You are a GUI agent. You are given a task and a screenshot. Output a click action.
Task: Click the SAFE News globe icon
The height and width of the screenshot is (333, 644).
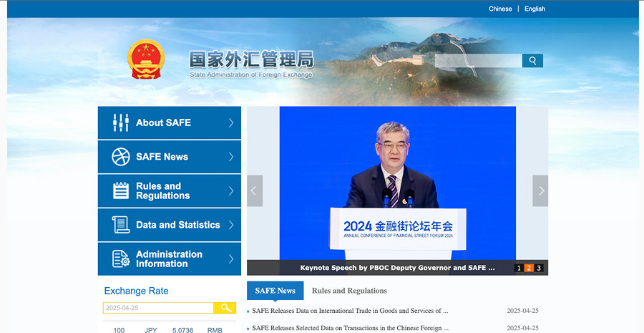121,157
